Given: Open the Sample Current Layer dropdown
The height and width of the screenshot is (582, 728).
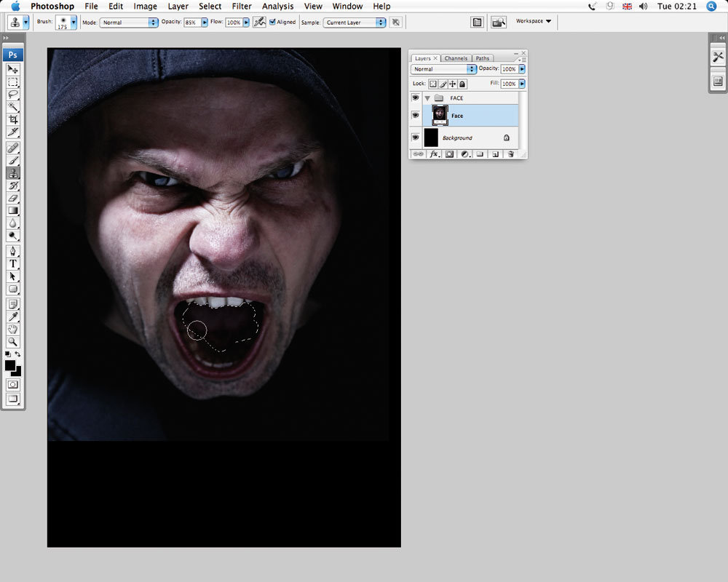Looking at the screenshot, I should tap(355, 23).
